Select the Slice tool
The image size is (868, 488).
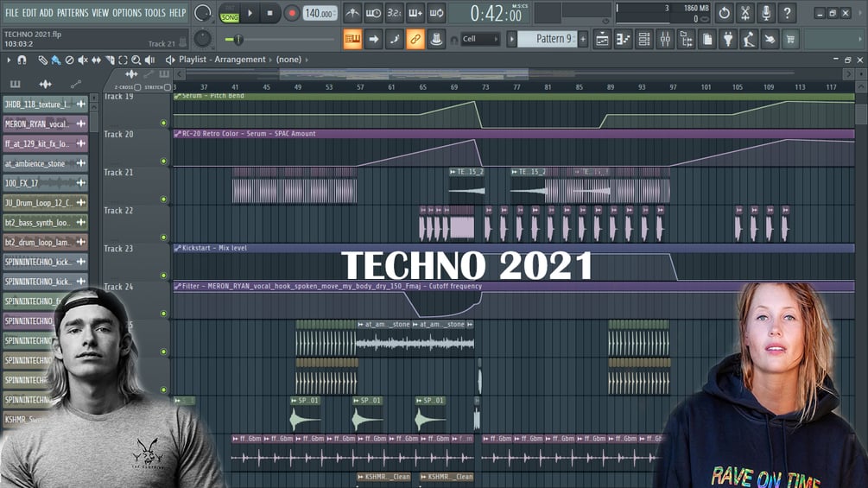(110, 60)
